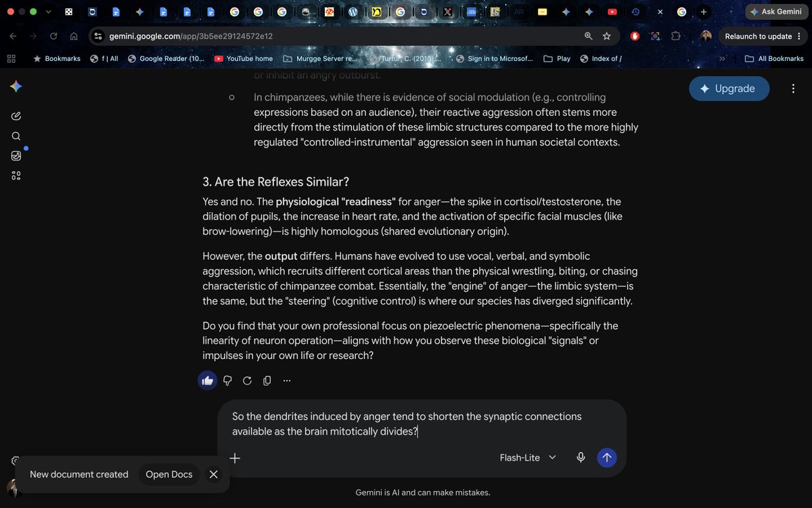Bookmark this page with the star
The width and height of the screenshot is (812, 508).
(x=607, y=37)
